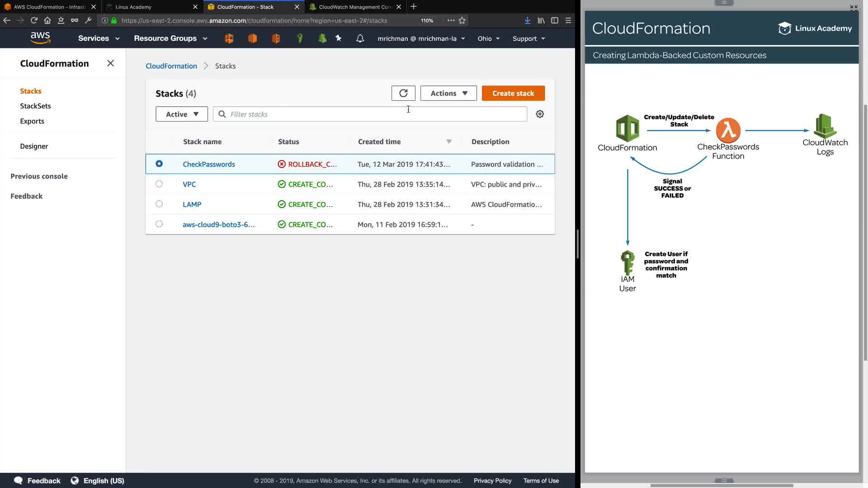The width and height of the screenshot is (868, 488).
Task: Switch to CloudWatch Management Console tab
Action: [x=354, y=7]
